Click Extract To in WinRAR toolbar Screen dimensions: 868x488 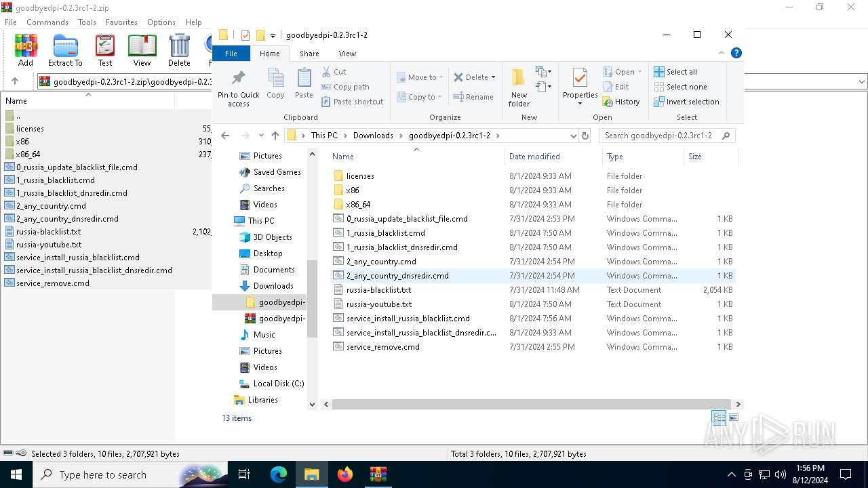click(x=65, y=51)
